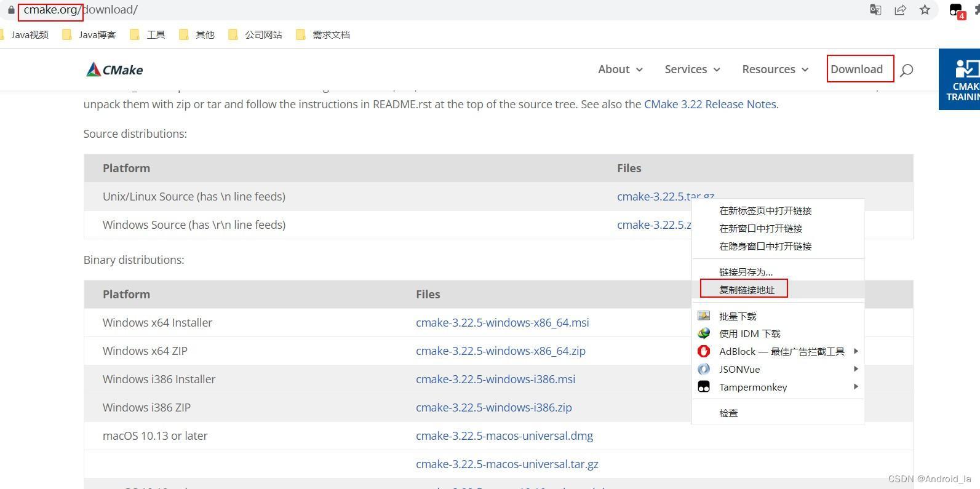The image size is (980, 489).
Task: Select 在新窗口中打开链接 from context menu
Action: pos(778,228)
